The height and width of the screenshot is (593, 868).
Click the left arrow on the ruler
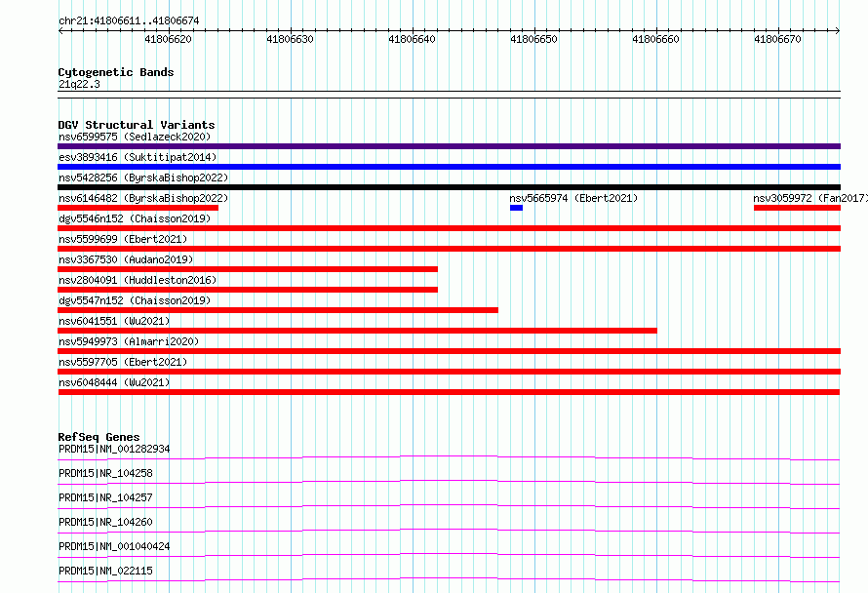60,30
